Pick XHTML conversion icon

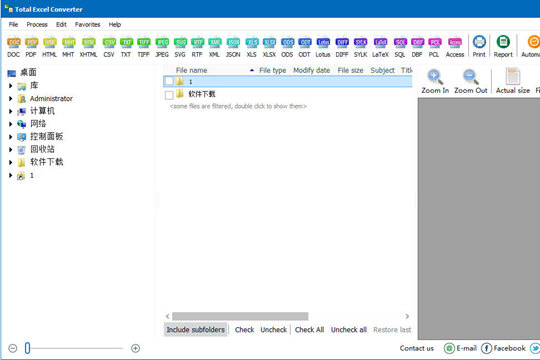tap(89, 47)
